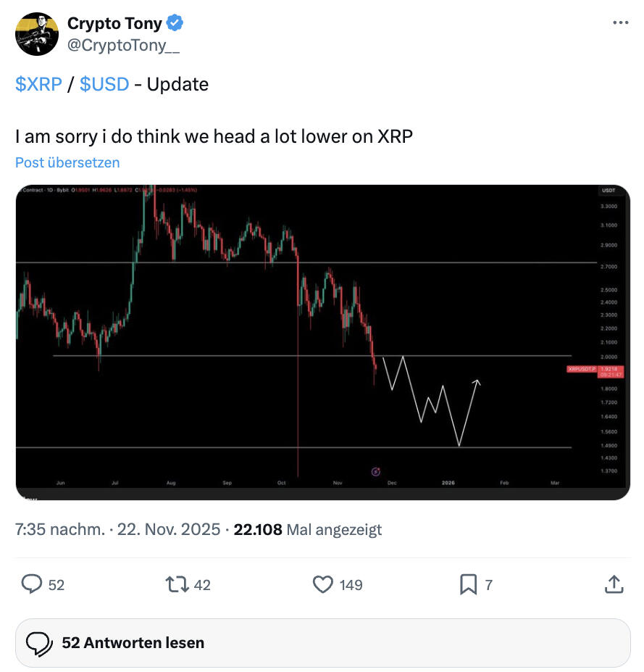The width and height of the screenshot is (644, 672).
Task: Open the XRP chart image
Action: (x=322, y=342)
